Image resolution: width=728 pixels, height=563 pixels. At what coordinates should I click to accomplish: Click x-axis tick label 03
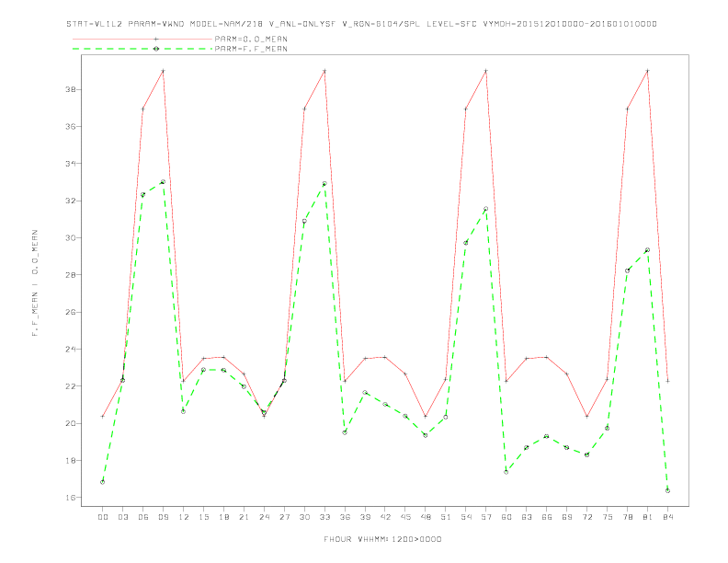click(x=122, y=517)
